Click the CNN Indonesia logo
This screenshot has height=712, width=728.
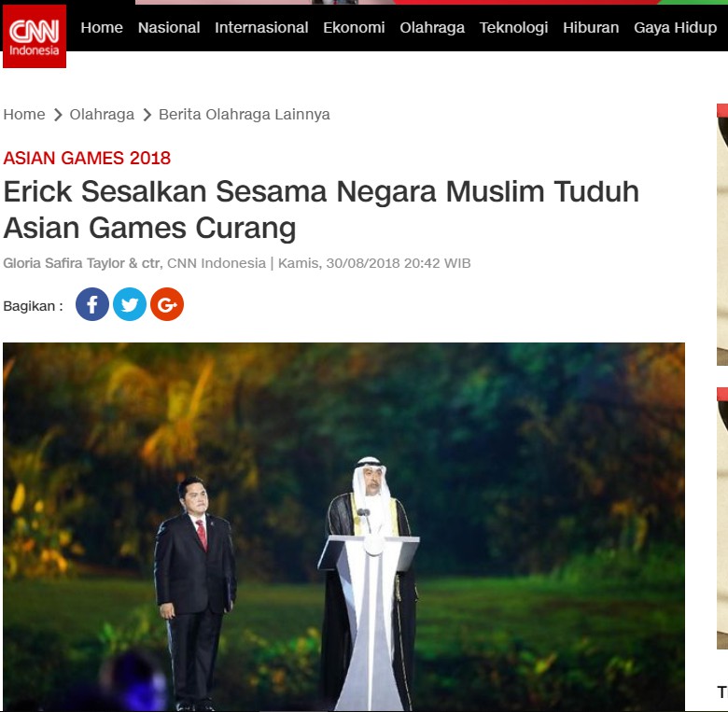(x=35, y=36)
